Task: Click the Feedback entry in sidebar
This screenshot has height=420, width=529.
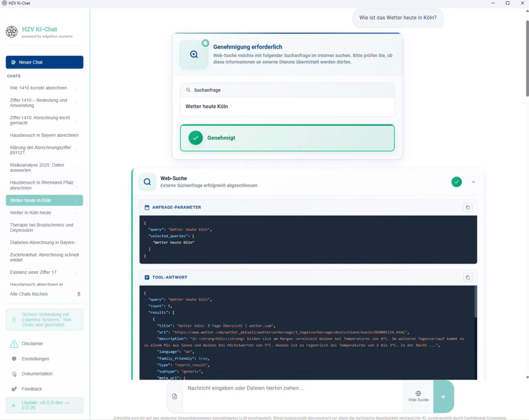Action: tap(32, 389)
